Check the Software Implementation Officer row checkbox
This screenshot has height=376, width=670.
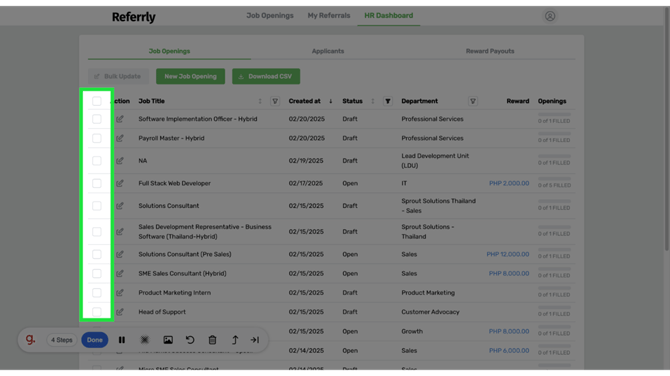click(x=97, y=119)
